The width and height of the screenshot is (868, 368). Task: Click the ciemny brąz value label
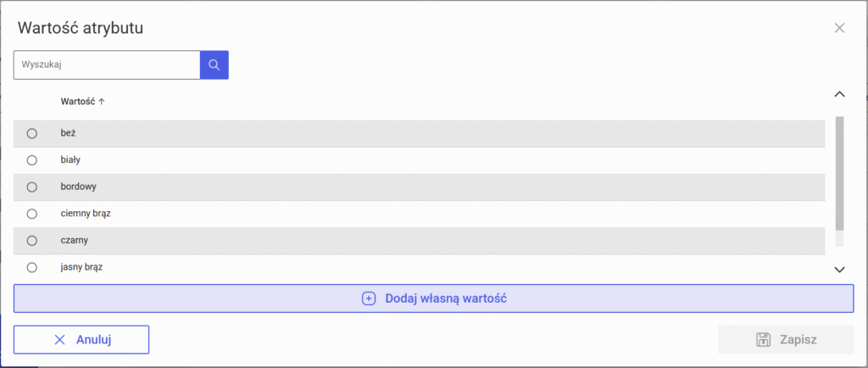[86, 214]
